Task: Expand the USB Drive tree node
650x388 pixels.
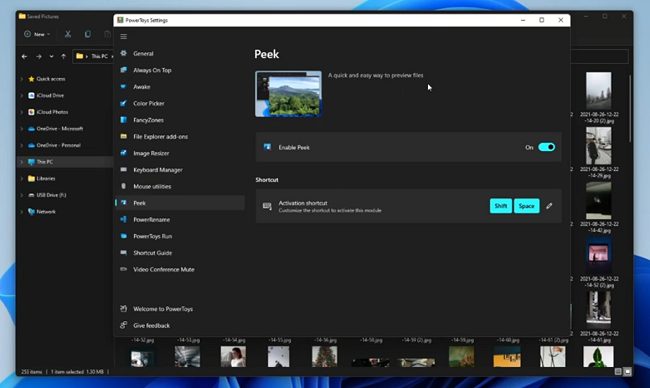Action: (x=22, y=195)
